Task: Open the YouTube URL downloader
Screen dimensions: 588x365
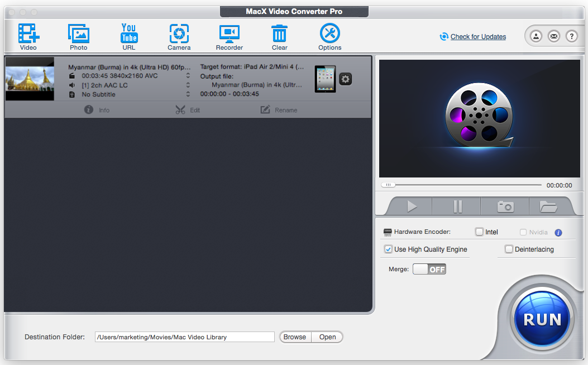Action: (x=128, y=33)
